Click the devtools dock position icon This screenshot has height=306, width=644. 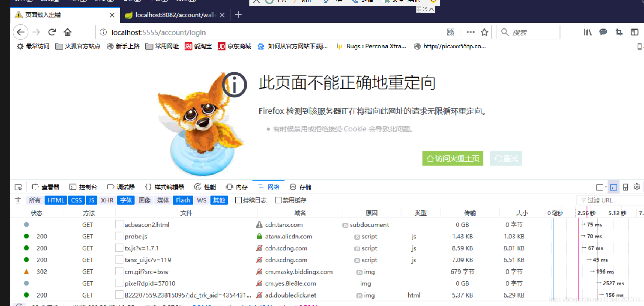click(600, 187)
